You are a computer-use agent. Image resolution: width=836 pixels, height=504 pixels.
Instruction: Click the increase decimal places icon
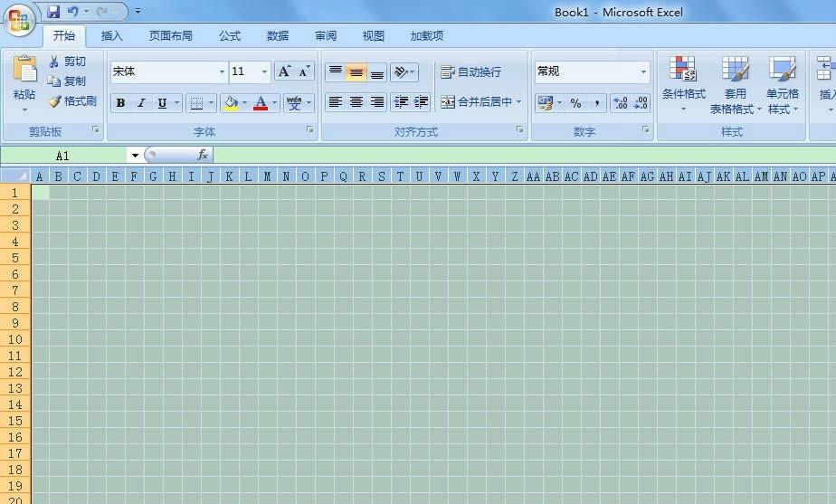coord(620,103)
